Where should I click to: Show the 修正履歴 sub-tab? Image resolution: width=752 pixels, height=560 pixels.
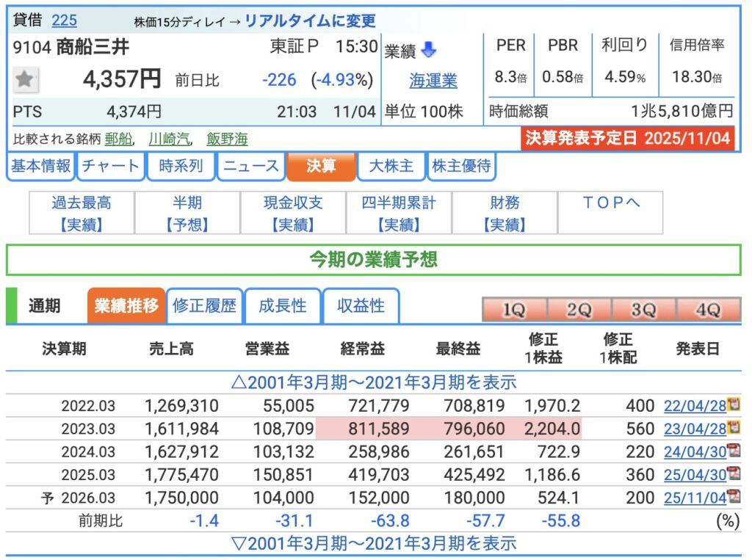pos(204,306)
